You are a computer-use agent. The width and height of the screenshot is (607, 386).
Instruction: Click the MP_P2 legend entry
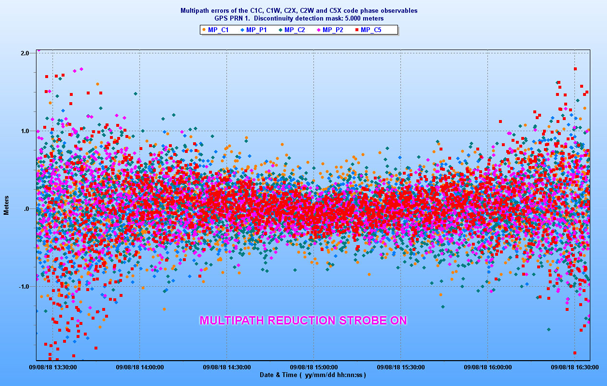(330, 30)
